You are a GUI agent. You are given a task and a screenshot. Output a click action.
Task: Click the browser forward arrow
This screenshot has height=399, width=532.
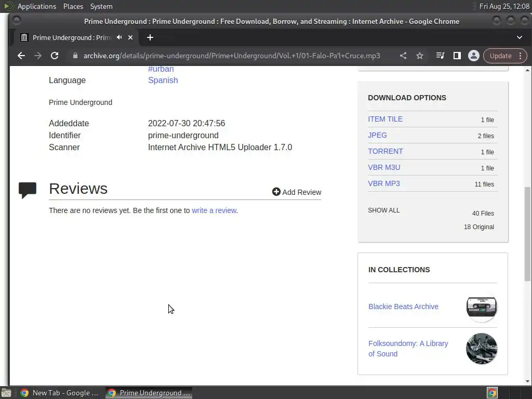(37, 56)
